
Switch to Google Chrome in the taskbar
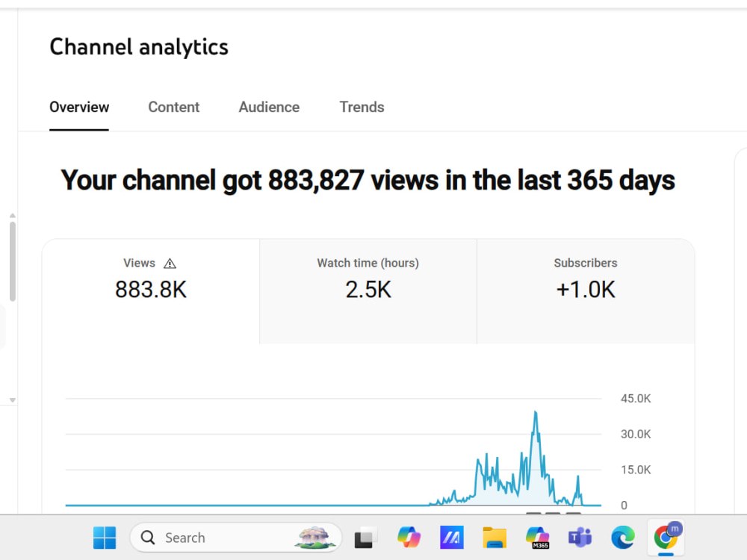pyautogui.click(x=666, y=538)
